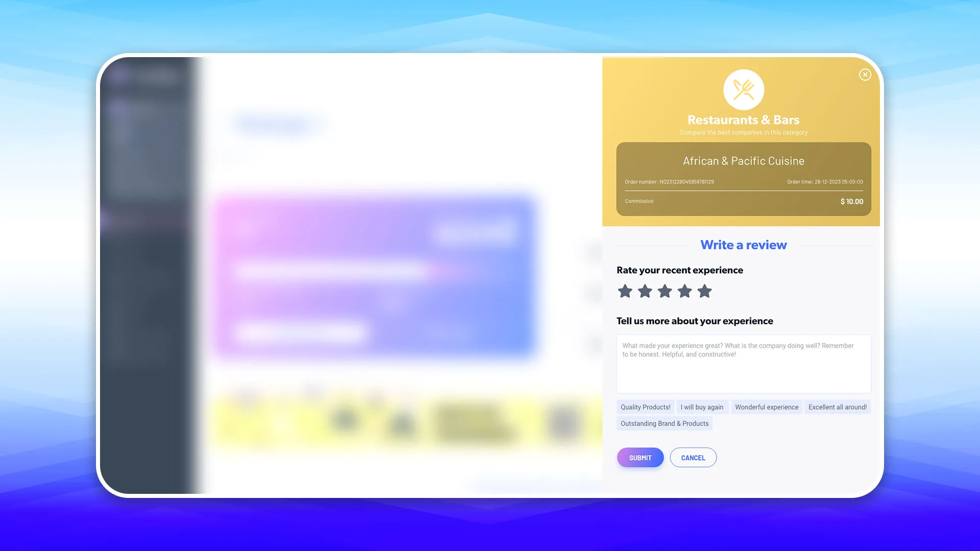
Task: Click the Write a review heading link
Action: 743,245
